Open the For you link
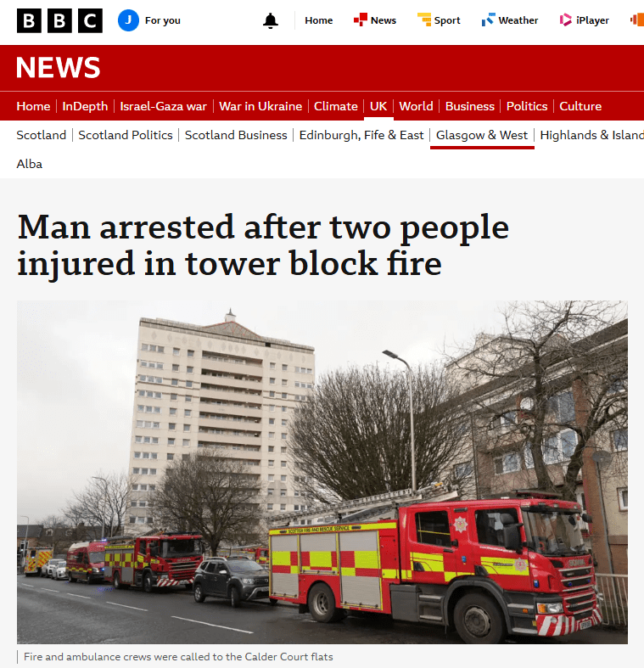Screen dimensions: 644x668 pos(162,20)
